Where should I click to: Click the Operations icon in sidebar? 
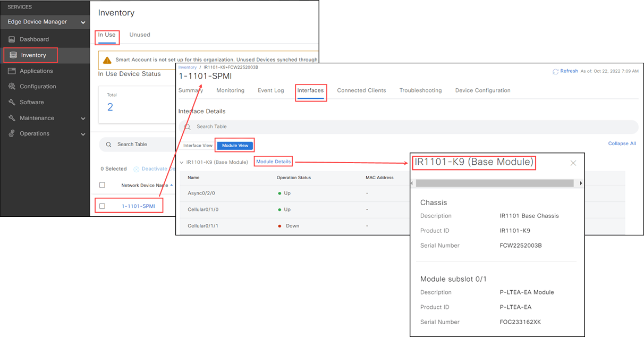pos(12,133)
